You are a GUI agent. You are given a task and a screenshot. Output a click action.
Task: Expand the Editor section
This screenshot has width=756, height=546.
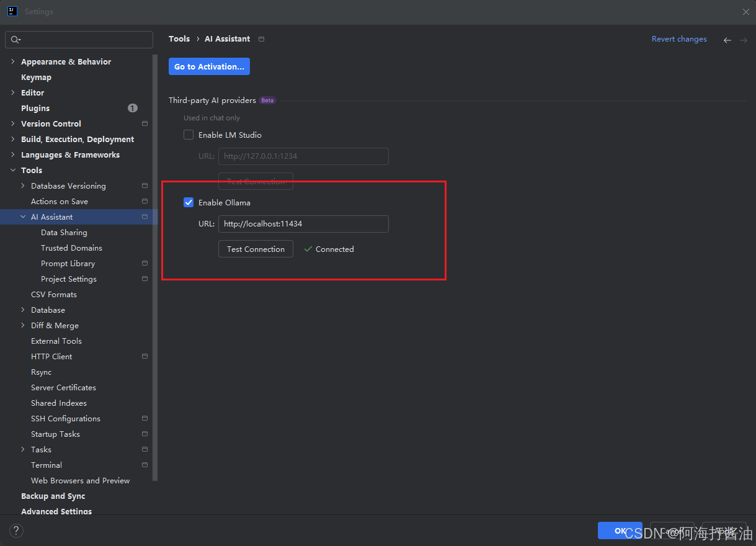13,92
